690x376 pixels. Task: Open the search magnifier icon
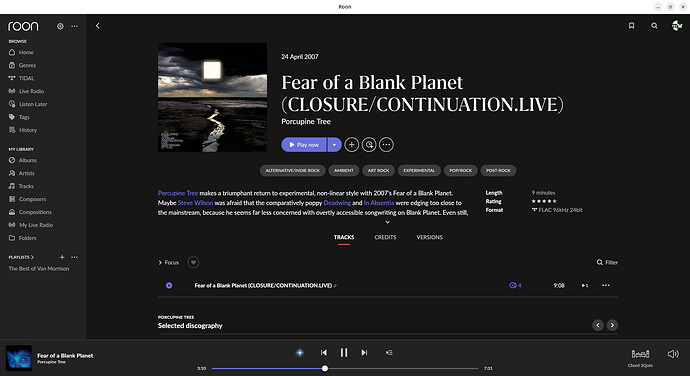[654, 26]
